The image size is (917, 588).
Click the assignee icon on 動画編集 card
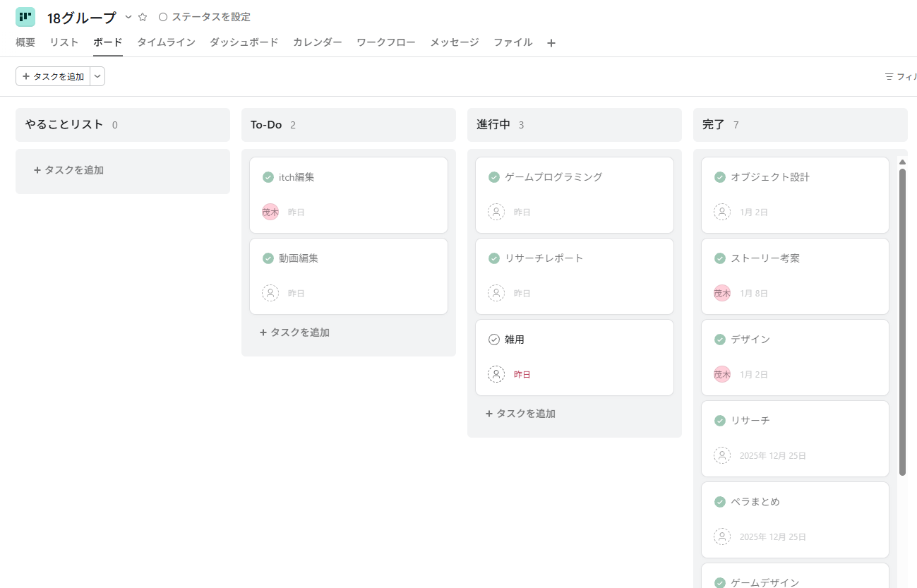click(270, 293)
